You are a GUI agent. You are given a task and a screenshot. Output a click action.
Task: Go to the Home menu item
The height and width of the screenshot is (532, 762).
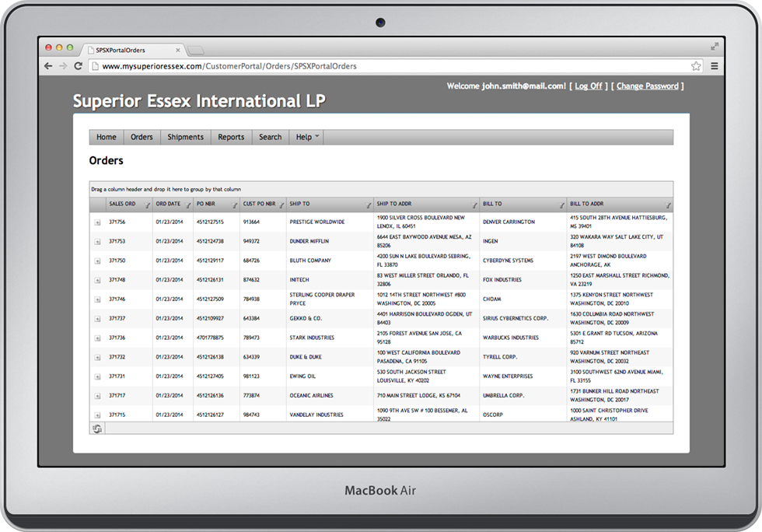(107, 137)
